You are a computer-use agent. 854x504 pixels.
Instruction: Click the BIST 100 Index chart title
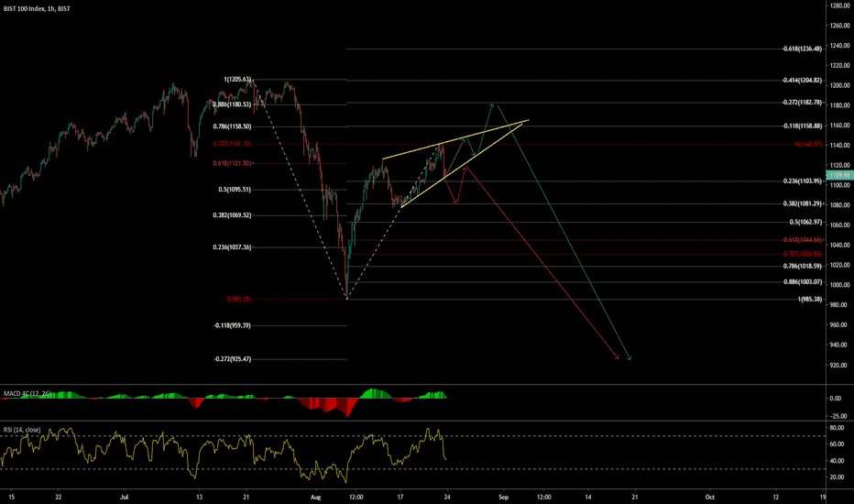(x=37, y=9)
